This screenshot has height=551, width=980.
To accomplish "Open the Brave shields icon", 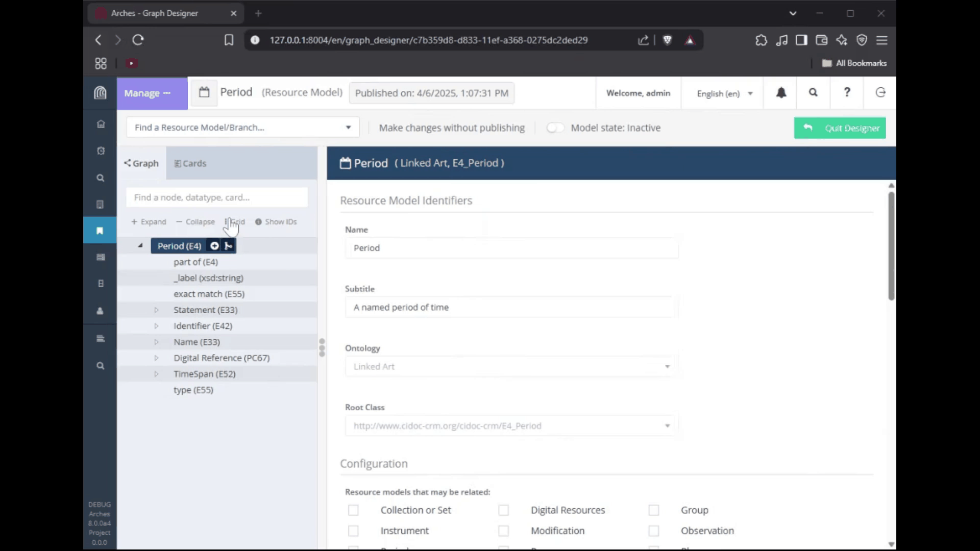I will pos(667,40).
